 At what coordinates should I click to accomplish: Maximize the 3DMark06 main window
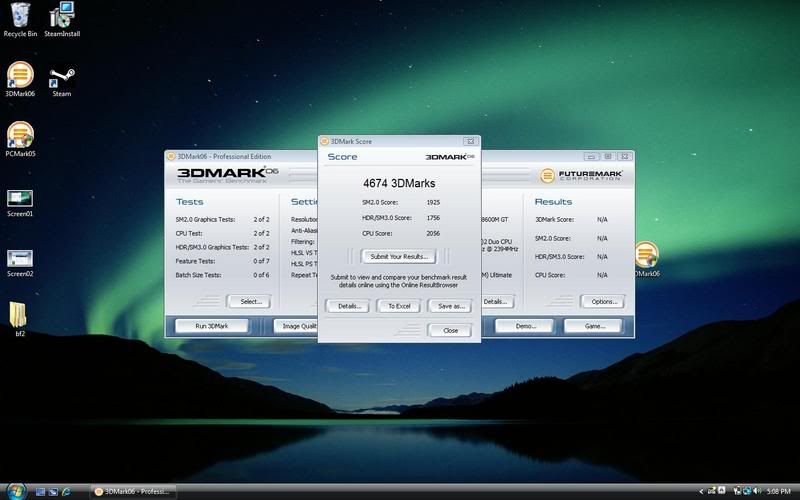tap(608, 157)
